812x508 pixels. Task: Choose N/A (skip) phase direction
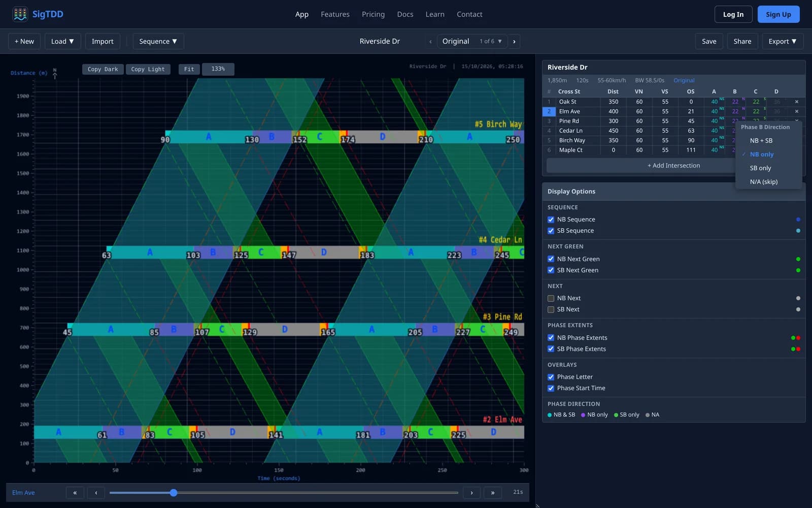click(768, 182)
